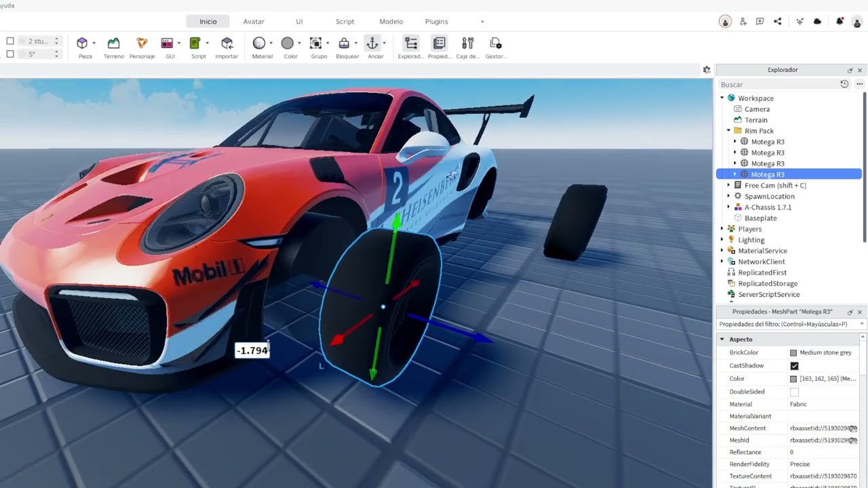Click the BrickColor grey swatch
This screenshot has height=488, width=868.
(793, 353)
